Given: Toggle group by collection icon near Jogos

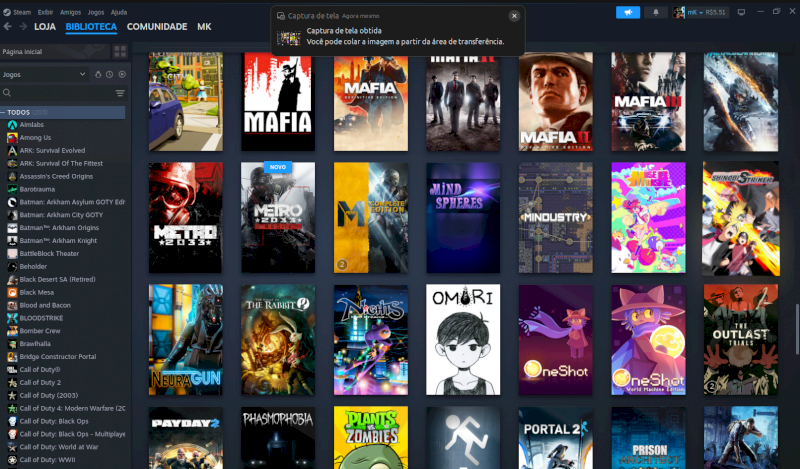Looking at the screenshot, I should pyautogui.click(x=98, y=75).
